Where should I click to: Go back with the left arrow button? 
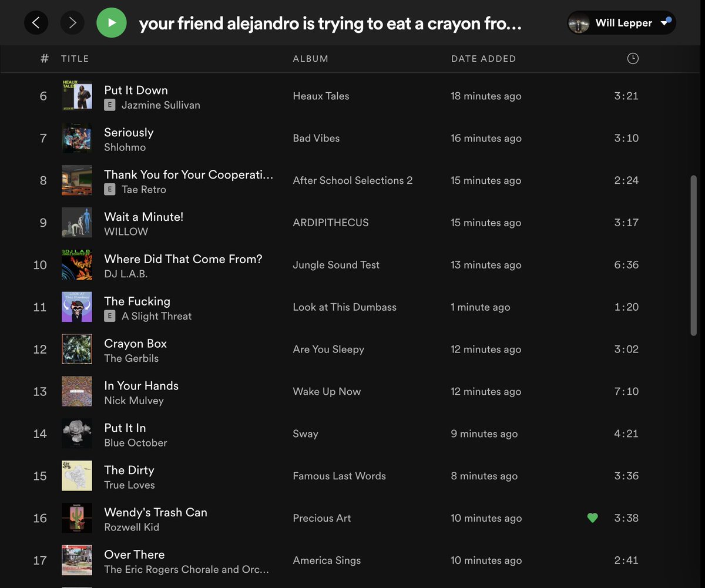36,23
